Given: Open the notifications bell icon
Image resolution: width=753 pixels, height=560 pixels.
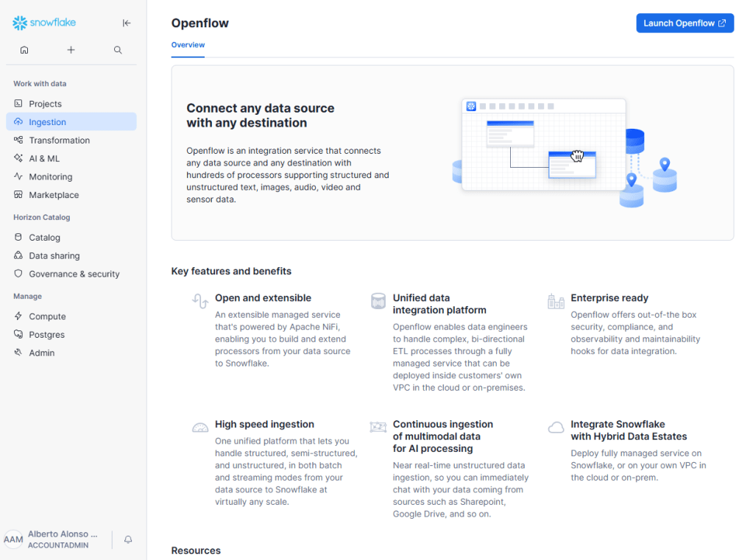Looking at the screenshot, I should (128, 539).
